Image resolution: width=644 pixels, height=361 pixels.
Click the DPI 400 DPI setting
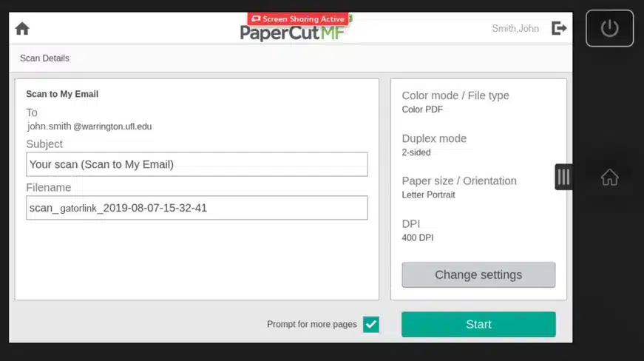click(x=418, y=230)
